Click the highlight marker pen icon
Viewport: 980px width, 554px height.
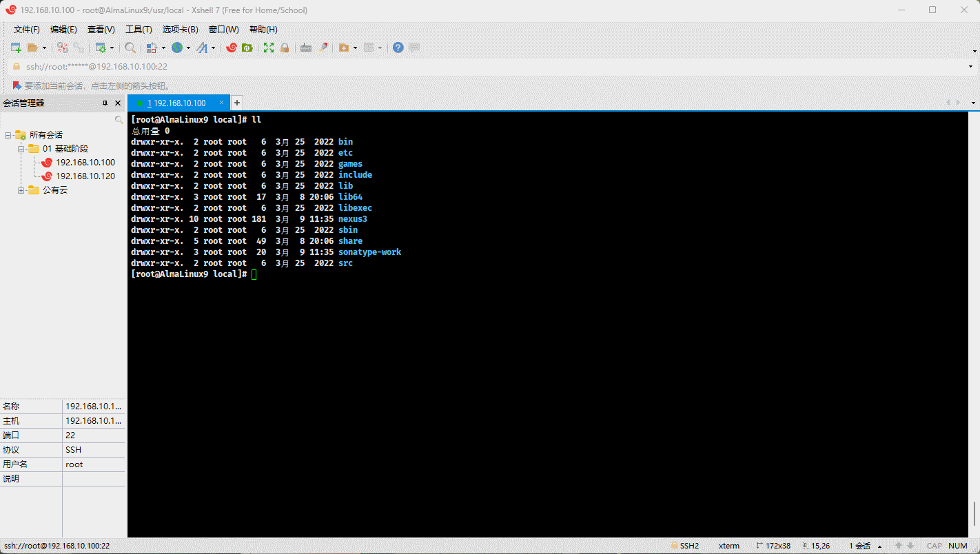(323, 48)
